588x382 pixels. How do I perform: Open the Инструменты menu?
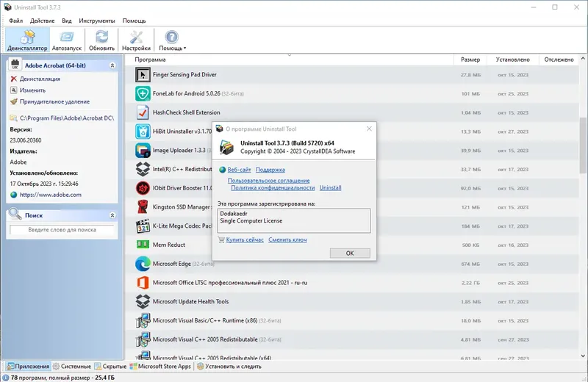click(x=97, y=21)
